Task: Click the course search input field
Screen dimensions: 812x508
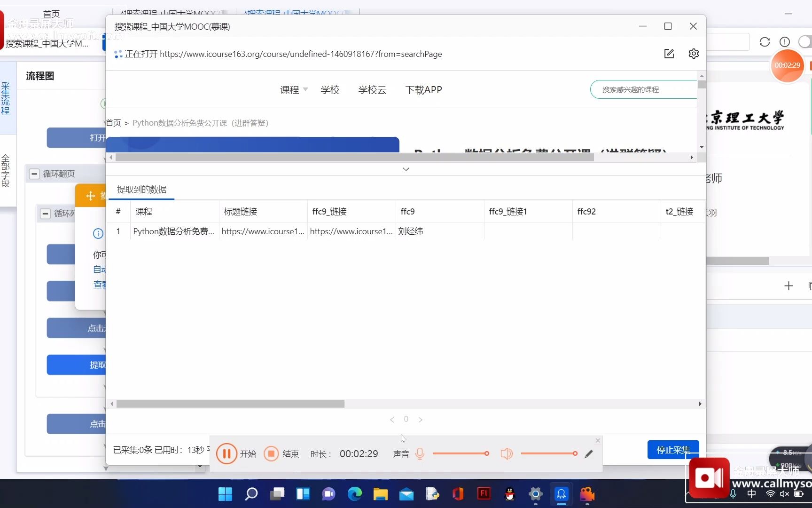Action: [644, 89]
